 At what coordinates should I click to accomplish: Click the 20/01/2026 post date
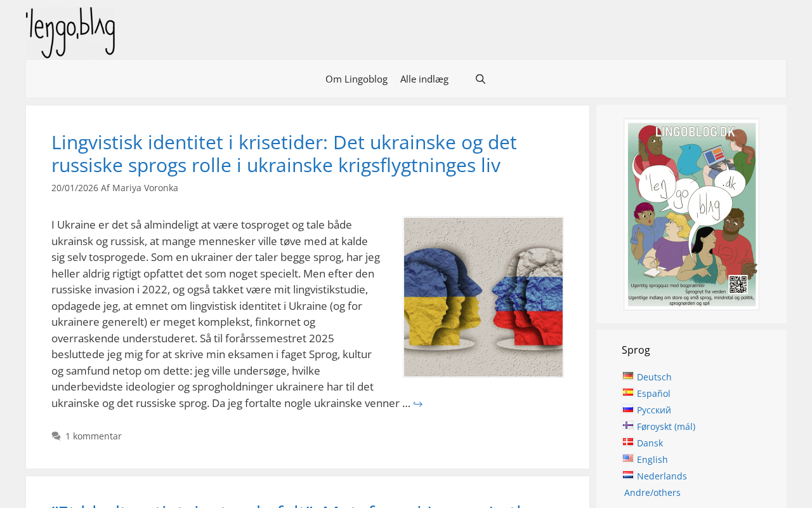pos(75,188)
